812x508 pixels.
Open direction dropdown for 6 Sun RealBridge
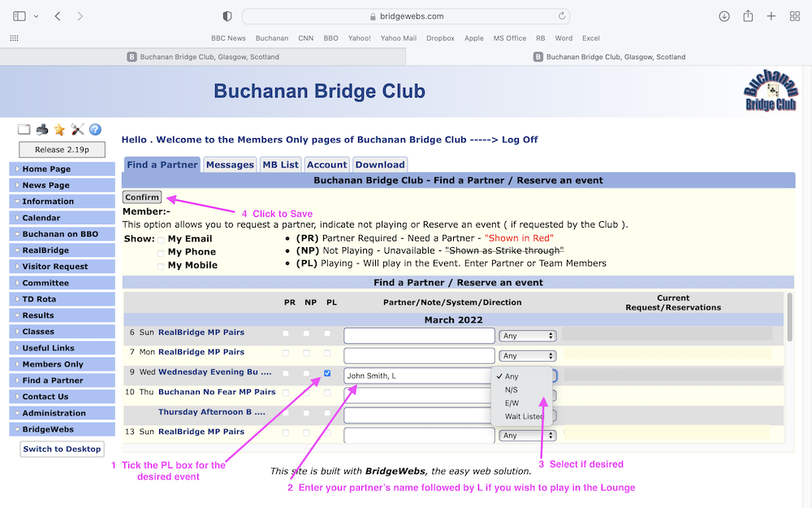coord(528,336)
